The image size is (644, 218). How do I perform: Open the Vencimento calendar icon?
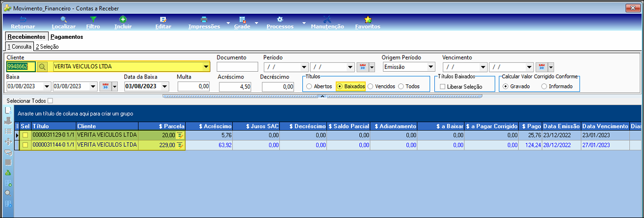click(541, 67)
